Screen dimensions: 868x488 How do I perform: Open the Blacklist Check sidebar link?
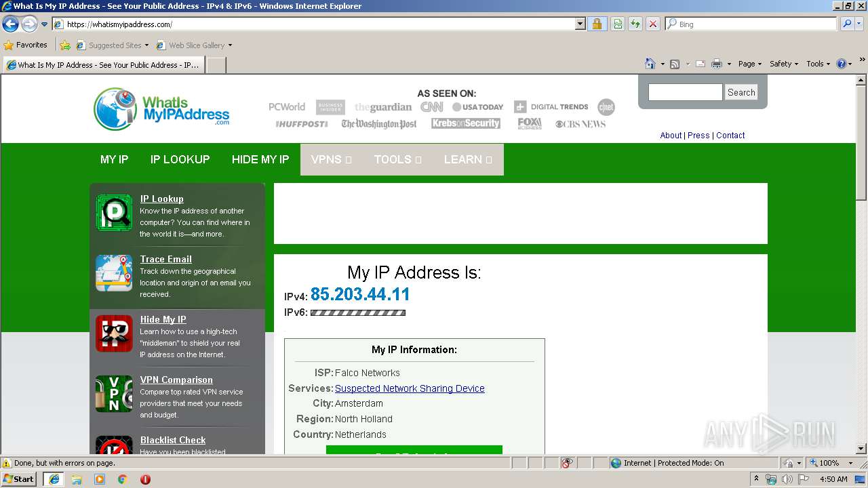(173, 440)
